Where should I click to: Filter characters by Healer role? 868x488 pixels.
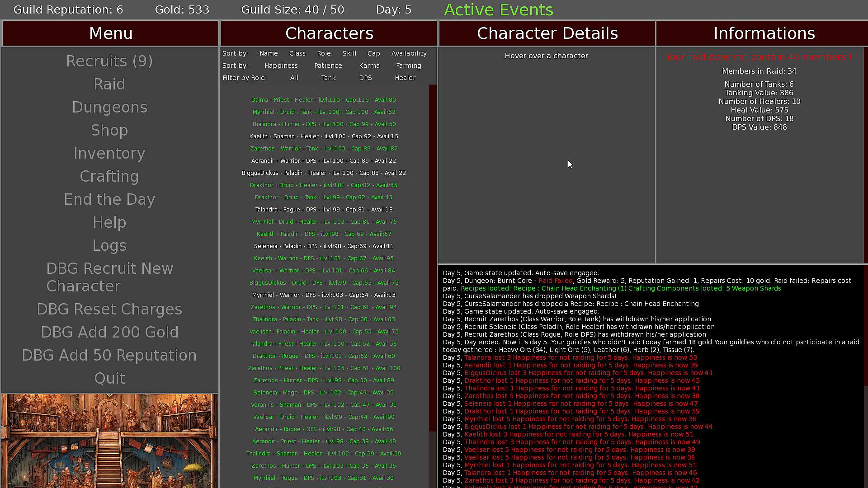405,78
